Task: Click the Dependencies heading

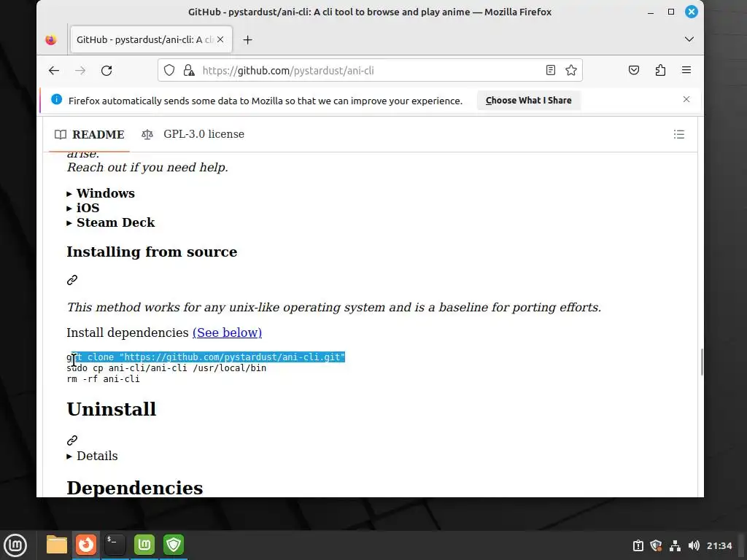Action: tap(135, 488)
